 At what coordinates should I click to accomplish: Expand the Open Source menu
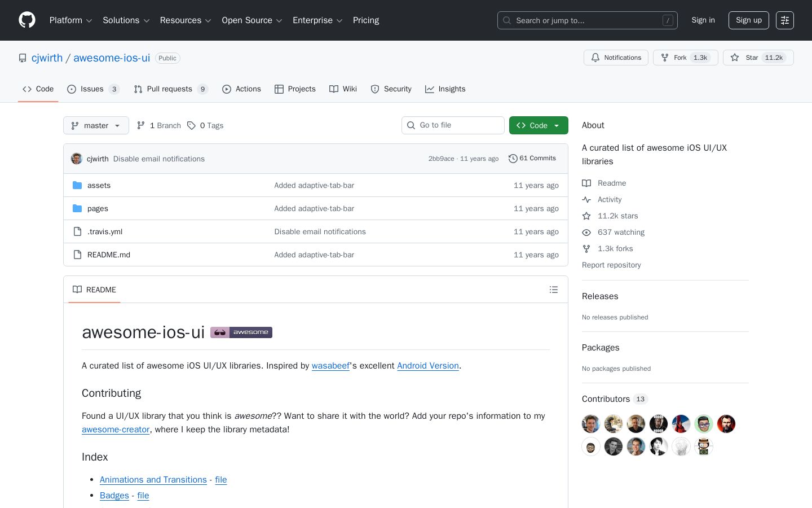click(x=252, y=20)
